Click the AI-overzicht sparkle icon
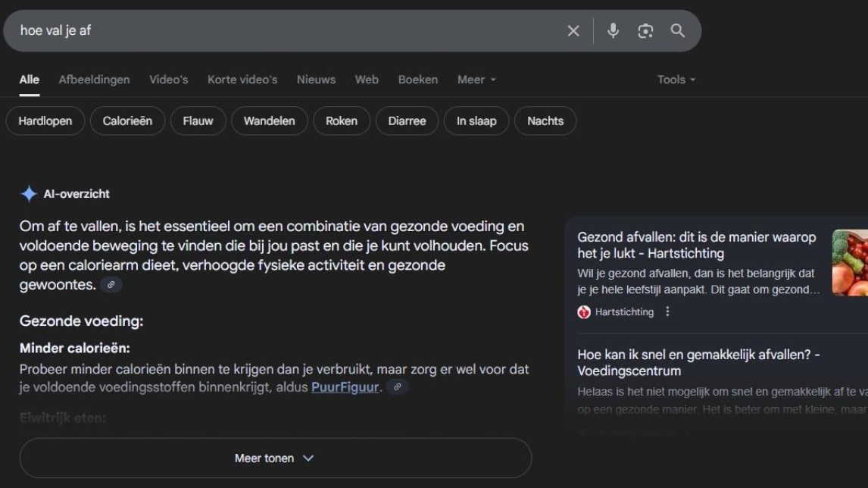 [x=29, y=194]
